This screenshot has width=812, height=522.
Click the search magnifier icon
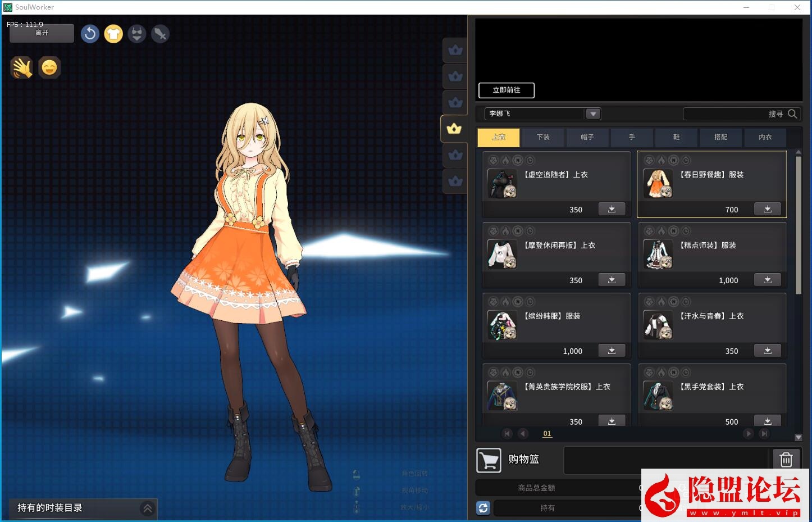pos(792,114)
